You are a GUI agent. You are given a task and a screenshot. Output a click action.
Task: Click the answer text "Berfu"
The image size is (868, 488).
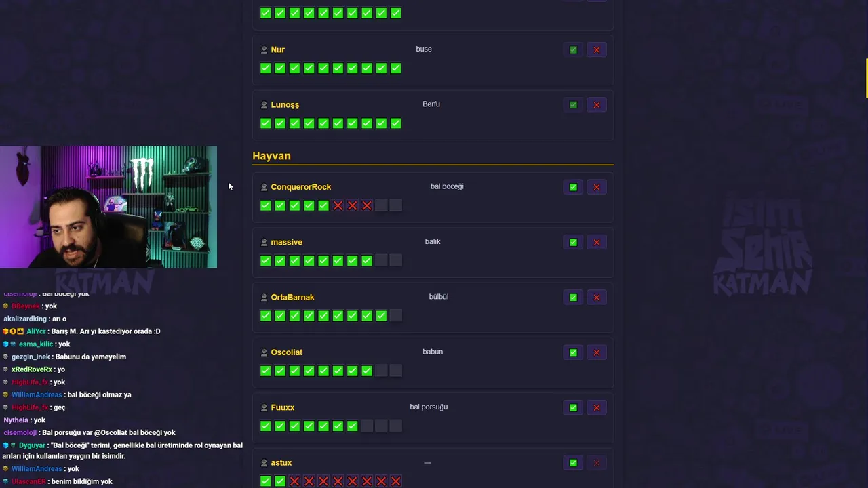(x=431, y=104)
